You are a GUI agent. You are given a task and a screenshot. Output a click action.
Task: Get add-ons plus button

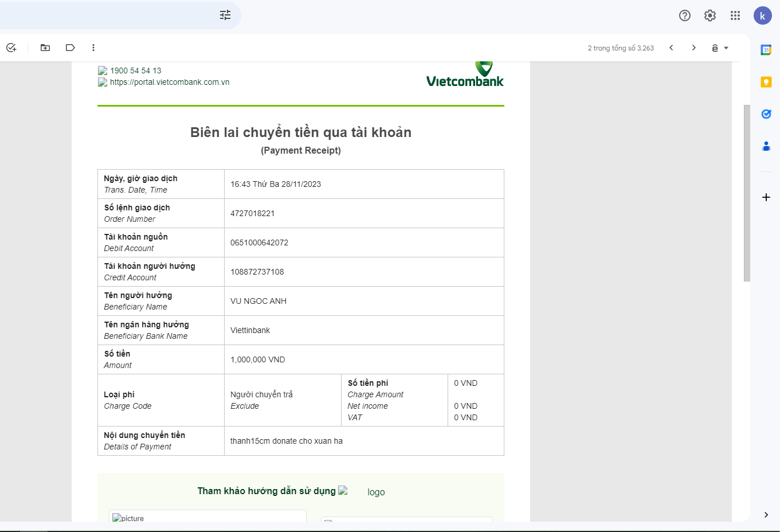point(766,197)
